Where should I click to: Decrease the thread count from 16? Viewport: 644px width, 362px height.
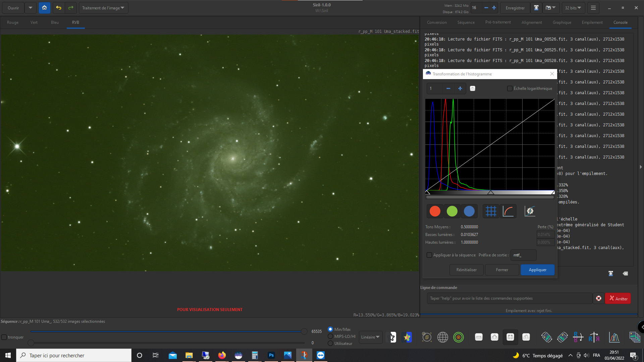[486, 8]
